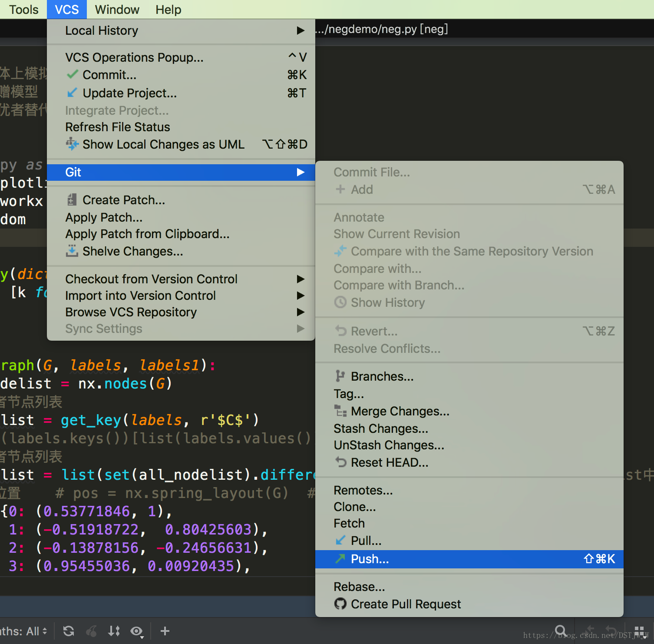Open the eye quick settings dropdown
Screen dimensions: 654x644
137,631
